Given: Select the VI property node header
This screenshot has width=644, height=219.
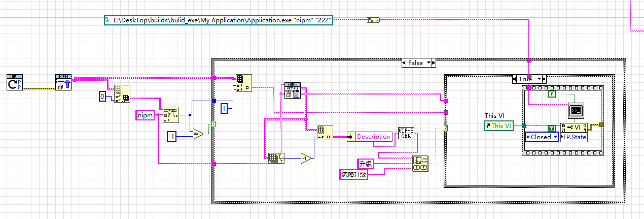Looking at the screenshot, I should tap(574, 127).
